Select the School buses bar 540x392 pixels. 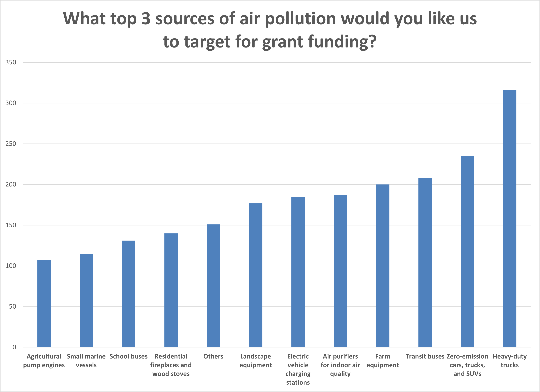(x=129, y=294)
